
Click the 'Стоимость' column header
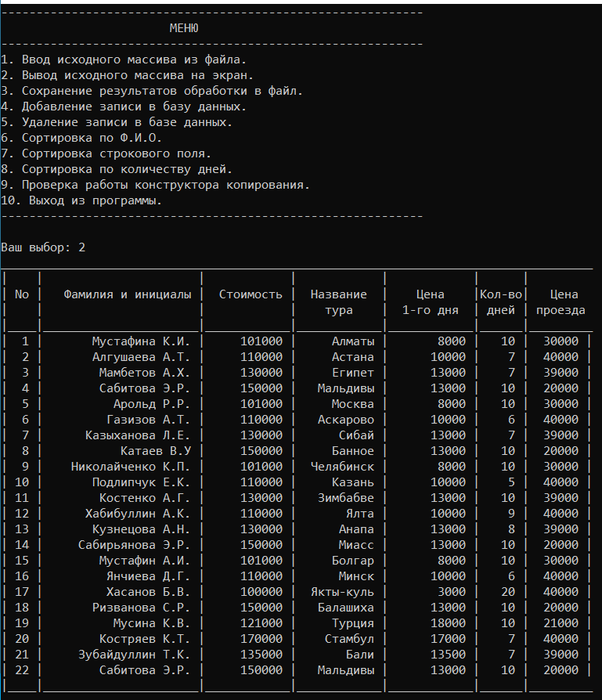[251, 294]
